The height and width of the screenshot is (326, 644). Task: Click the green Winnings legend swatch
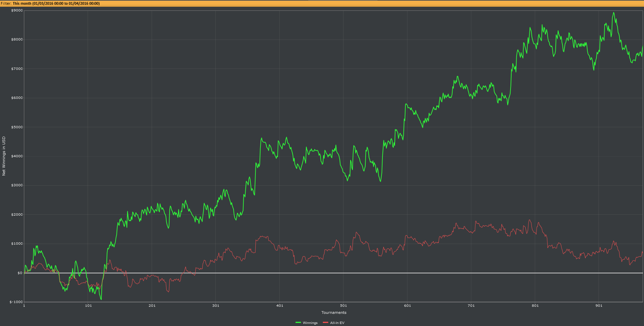tap(298, 323)
